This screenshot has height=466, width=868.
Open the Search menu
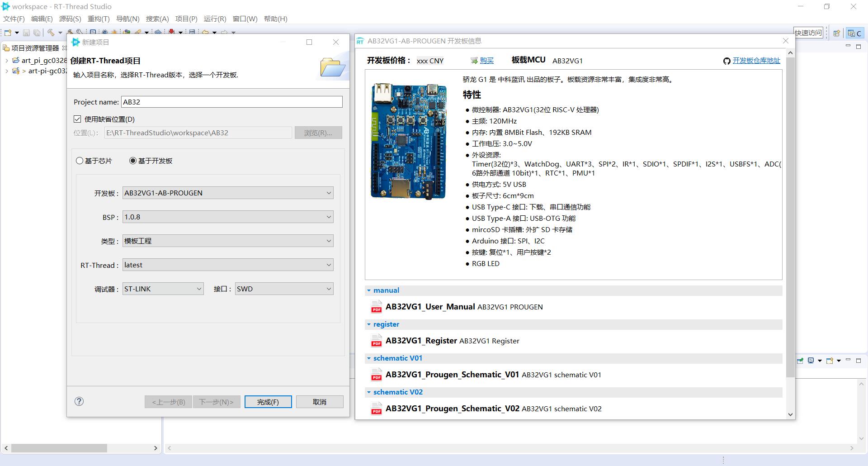(157, 19)
